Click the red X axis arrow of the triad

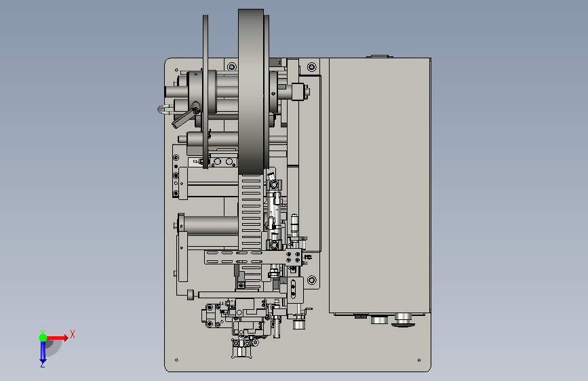58,338
